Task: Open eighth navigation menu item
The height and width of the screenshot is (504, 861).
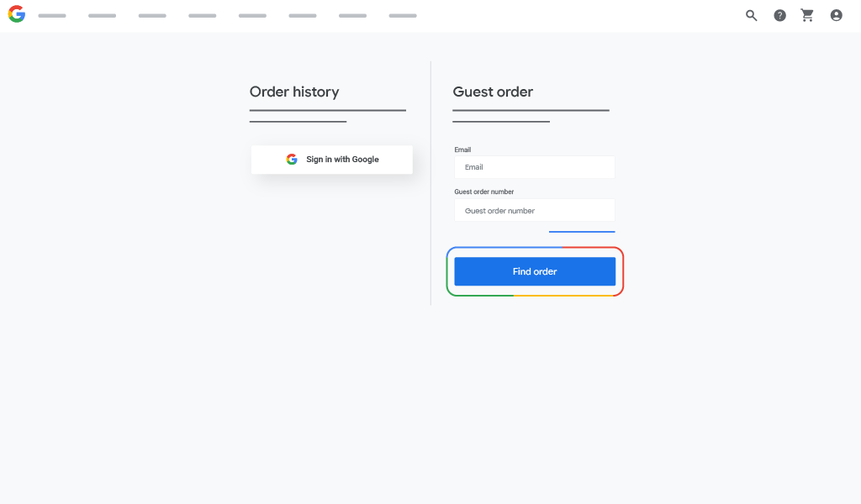Action: (403, 16)
